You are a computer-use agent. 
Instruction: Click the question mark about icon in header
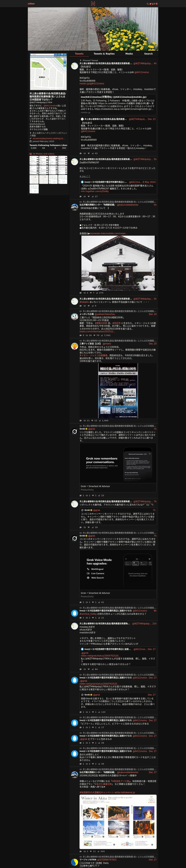coord(154,4)
